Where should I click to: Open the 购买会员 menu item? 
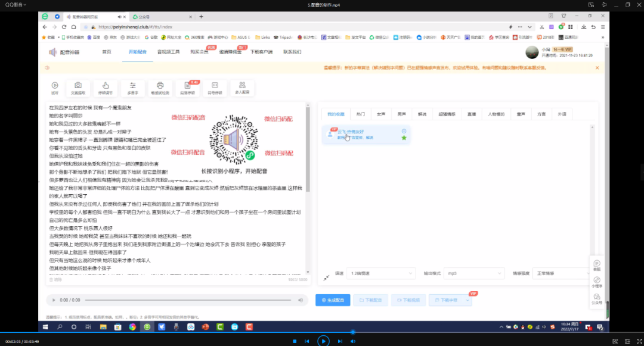coord(199,52)
